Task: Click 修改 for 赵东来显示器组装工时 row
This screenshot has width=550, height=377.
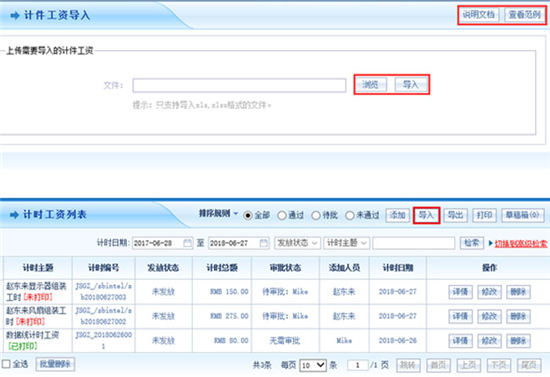Action: tap(489, 292)
